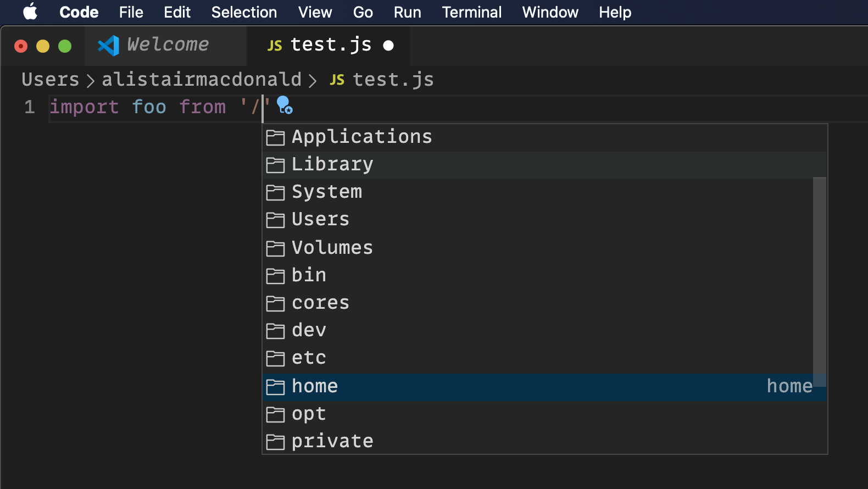
Task: Choose etc folder suggestion
Action: [x=545, y=358]
